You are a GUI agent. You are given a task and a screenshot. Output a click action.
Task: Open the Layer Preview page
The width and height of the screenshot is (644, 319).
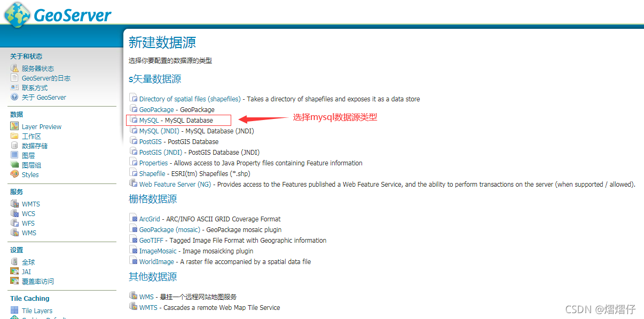(x=41, y=126)
